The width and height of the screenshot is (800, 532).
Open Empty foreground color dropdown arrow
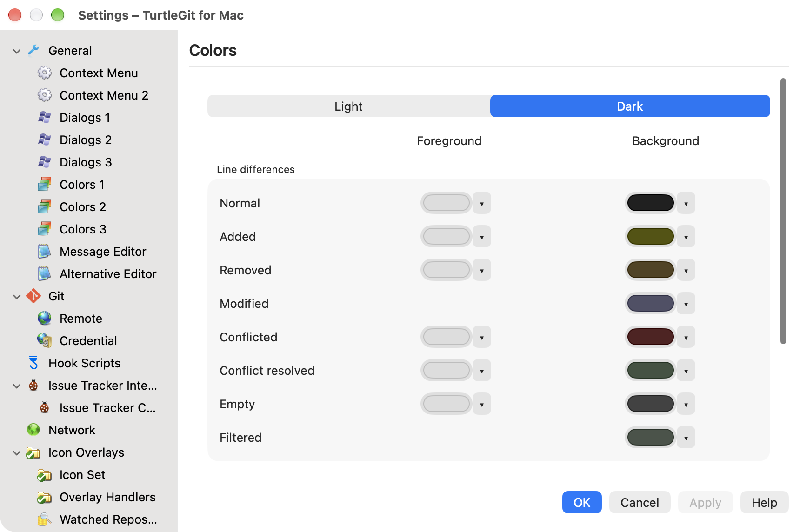pos(482,404)
